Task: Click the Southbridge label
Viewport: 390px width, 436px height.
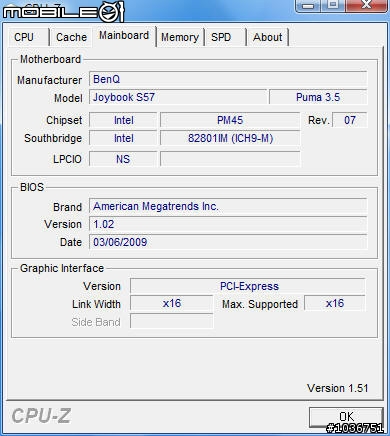Action: [x=53, y=138]
